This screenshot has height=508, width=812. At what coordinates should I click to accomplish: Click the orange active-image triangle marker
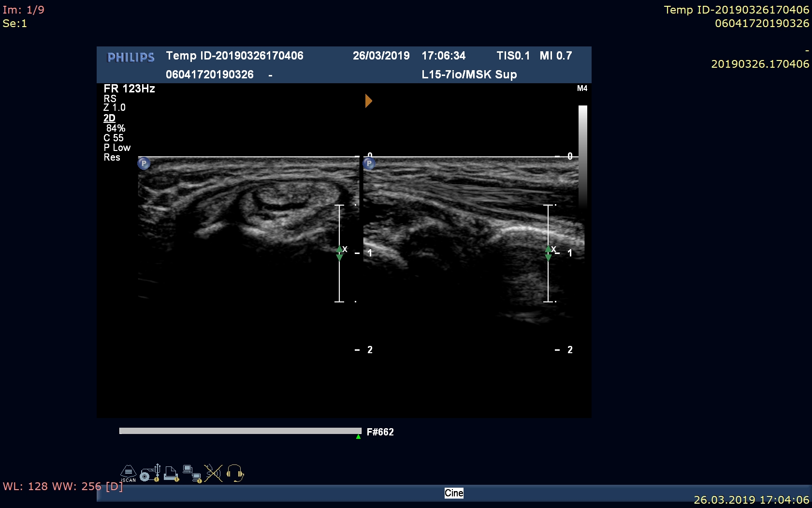coord(368,101)
